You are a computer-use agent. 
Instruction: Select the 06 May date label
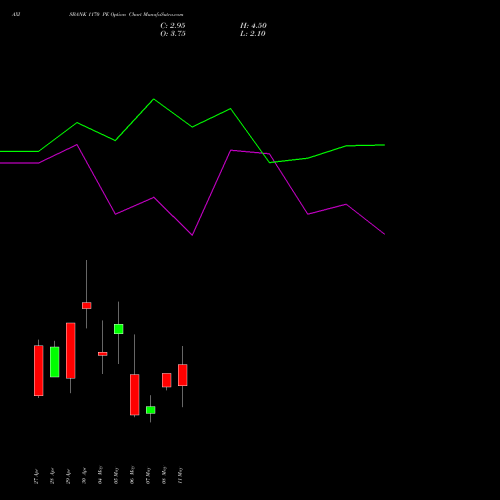point(132,475)
